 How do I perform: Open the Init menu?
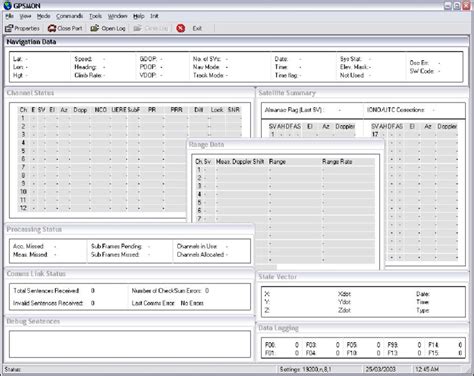(x=154, y=16)
